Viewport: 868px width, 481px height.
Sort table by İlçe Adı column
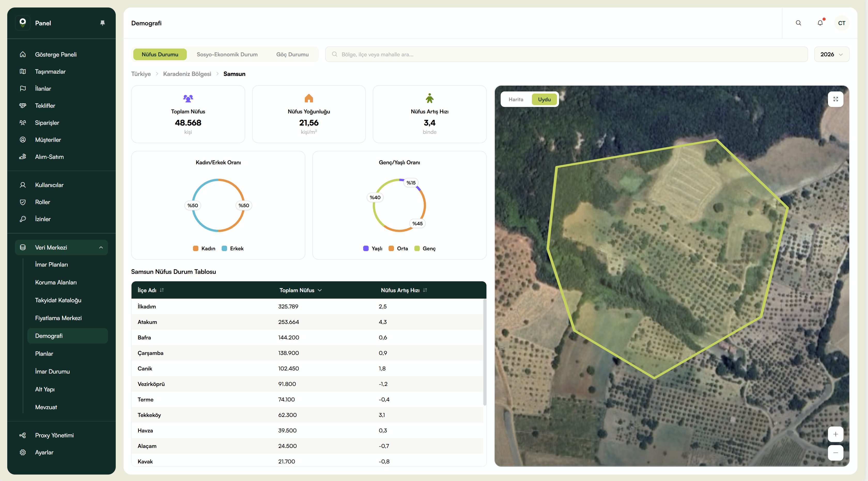click(x=151, y=290)
